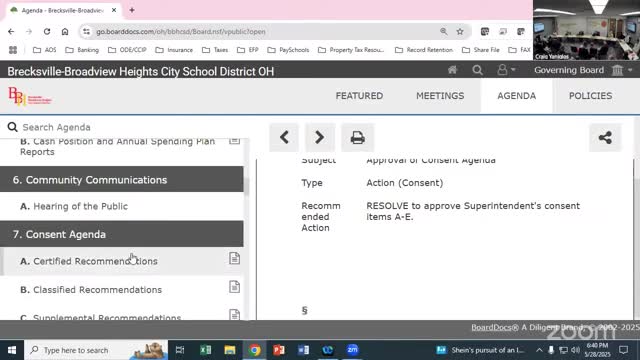Open the search magnifier in header
The height and width of the screenshot is (360, 640).
pos(477,70)
